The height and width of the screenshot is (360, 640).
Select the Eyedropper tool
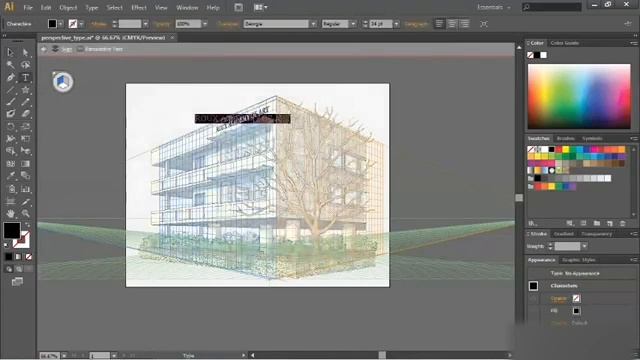[x=10, y=176]
